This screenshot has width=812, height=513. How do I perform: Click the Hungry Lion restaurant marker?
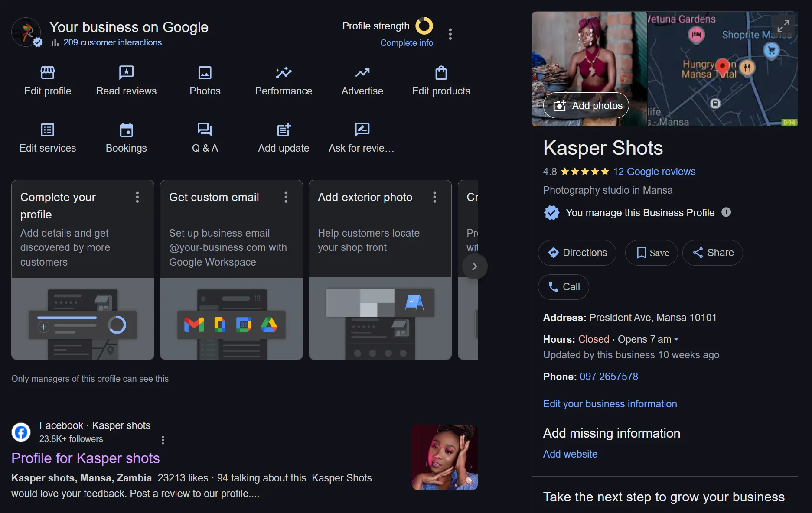[747, 67]
